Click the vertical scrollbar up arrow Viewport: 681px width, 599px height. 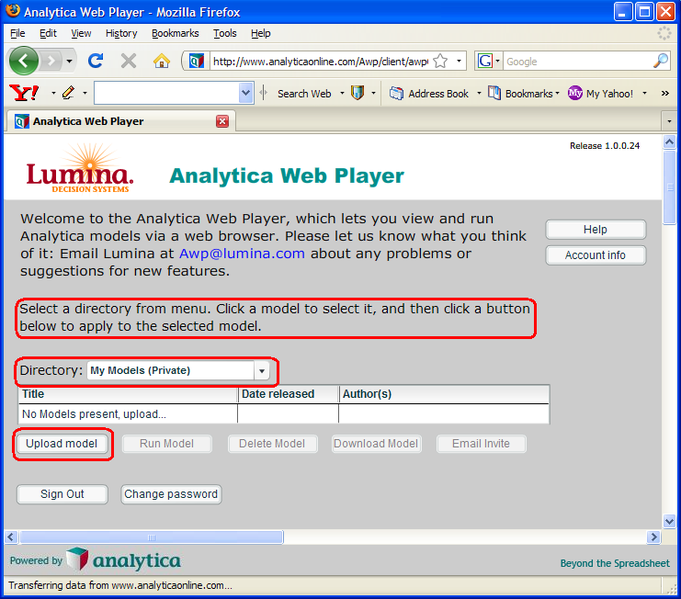669,142
